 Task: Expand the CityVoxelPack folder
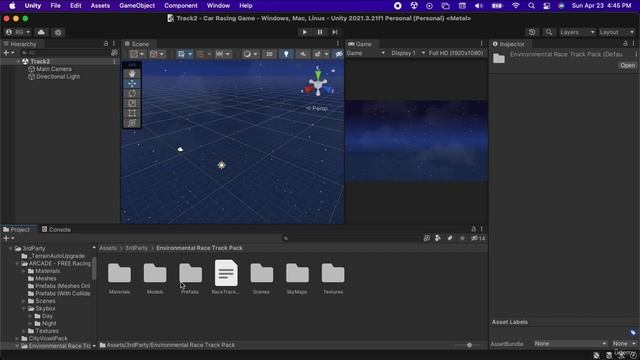point(17,339)
